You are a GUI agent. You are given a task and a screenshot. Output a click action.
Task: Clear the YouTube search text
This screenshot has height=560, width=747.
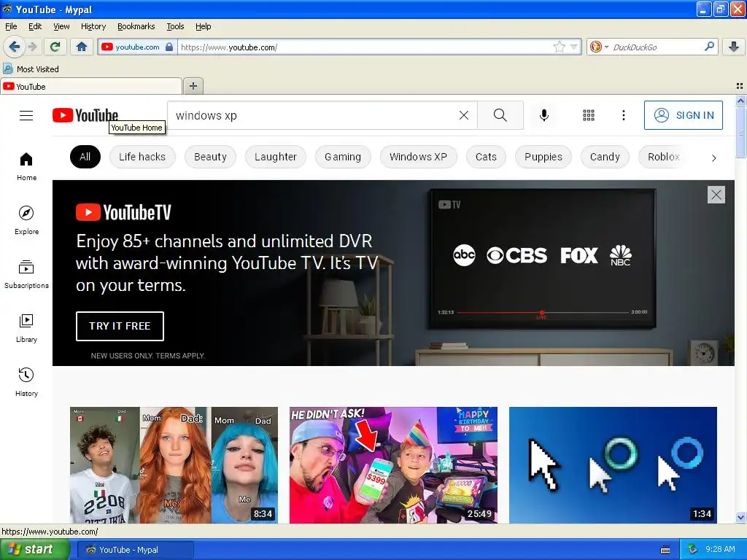pyautogui.click(x=463, y=115)
